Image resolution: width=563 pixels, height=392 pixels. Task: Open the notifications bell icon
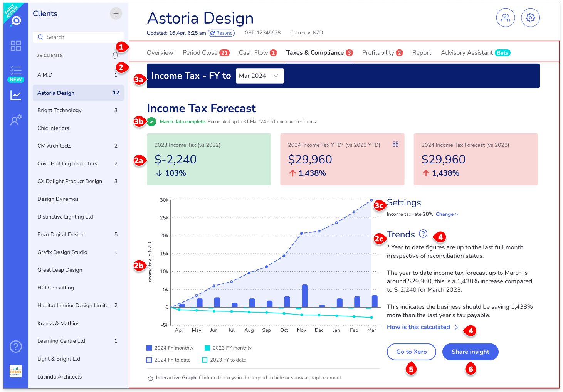pyautogui.click(x=115, y=56)
